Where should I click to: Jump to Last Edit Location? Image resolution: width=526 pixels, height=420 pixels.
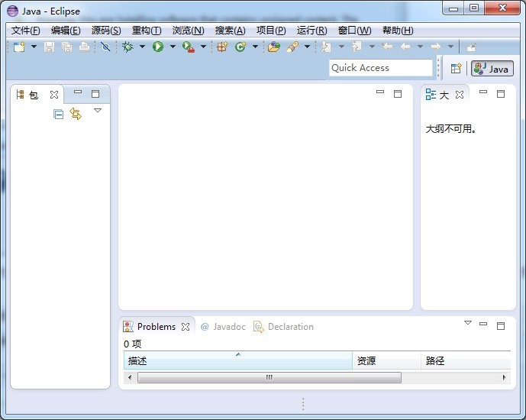(x=388, y=47)
